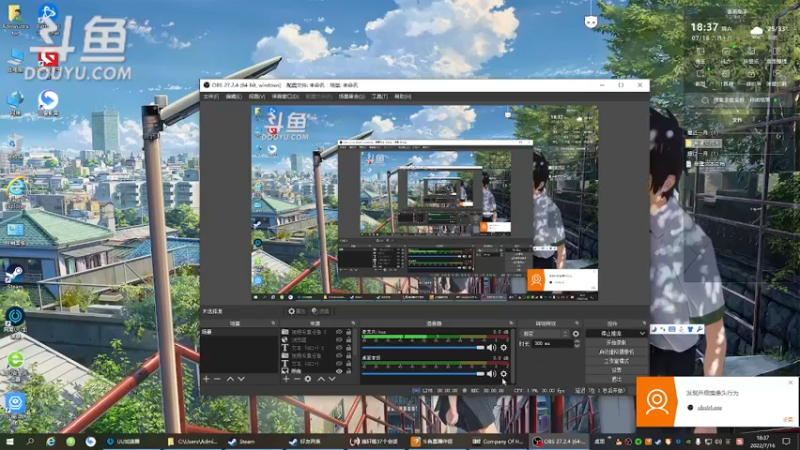The image size is (800, 450).
Task: Open the Scene Collection menu in OBS
Action: tap(352, 96)
